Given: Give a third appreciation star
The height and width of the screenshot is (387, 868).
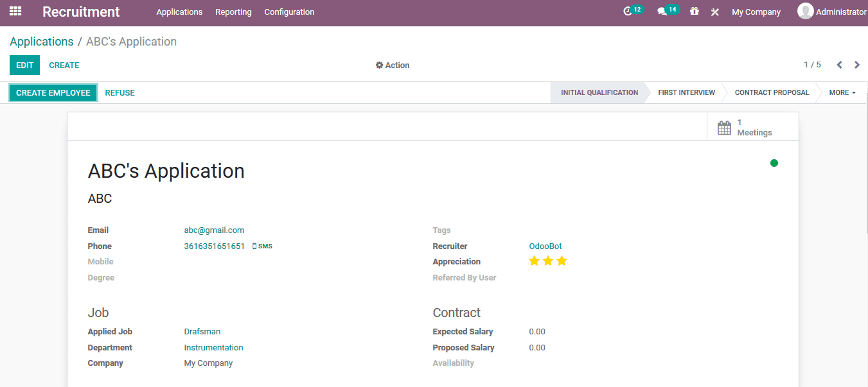Looking at the screenshot, I should click(562, 261).
